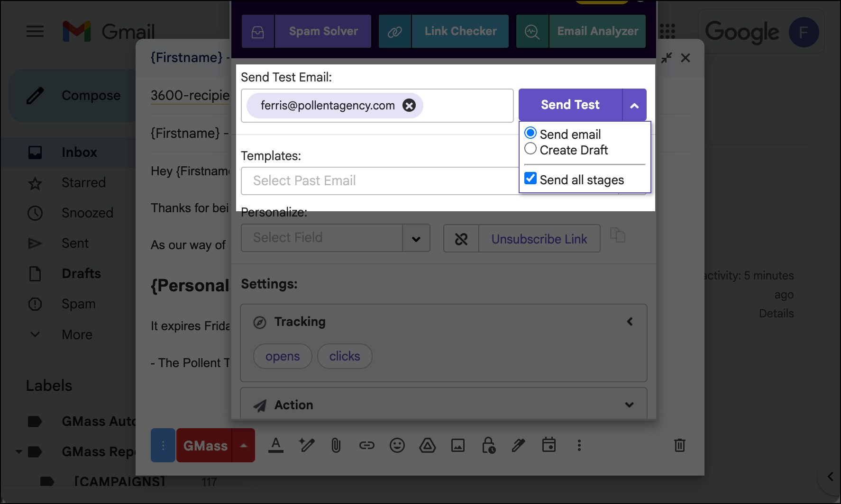This screenshot has height=504, width=841.
Task: Click the Details link under account activity
Action: 776,314
